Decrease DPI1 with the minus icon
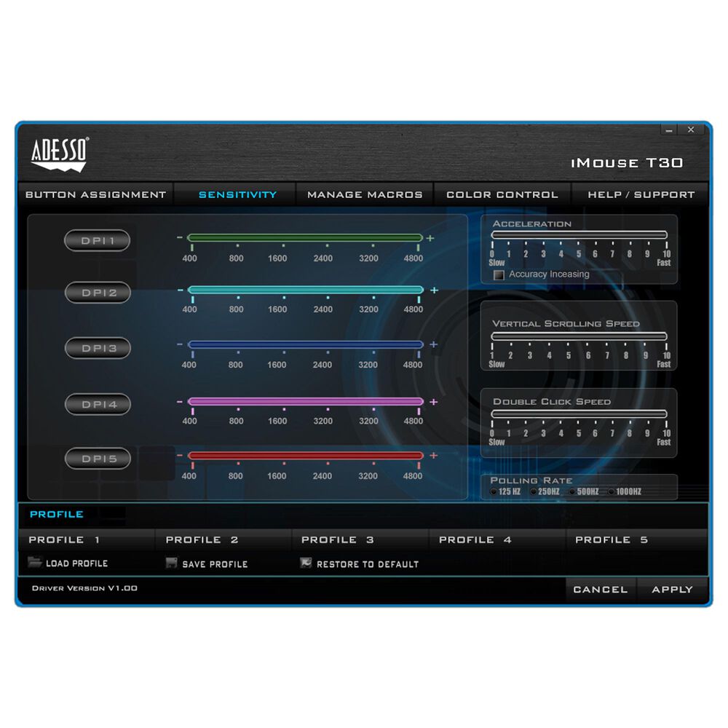 click(x=180, y=238)
